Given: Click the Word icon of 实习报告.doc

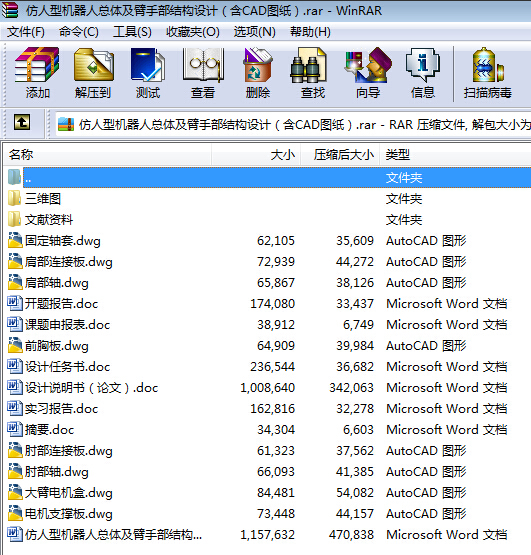Looking at the screenshot, I should pos(15,408).
